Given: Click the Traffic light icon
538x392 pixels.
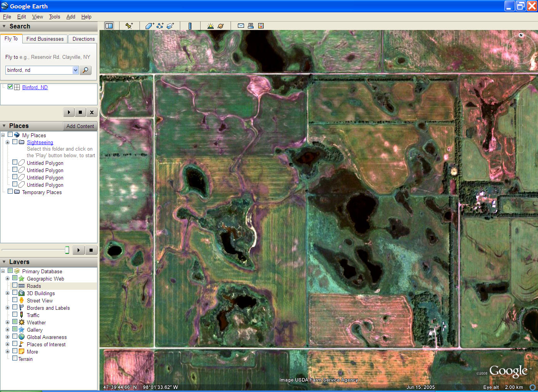Looking at the screenshot, I should pos(22,315).
